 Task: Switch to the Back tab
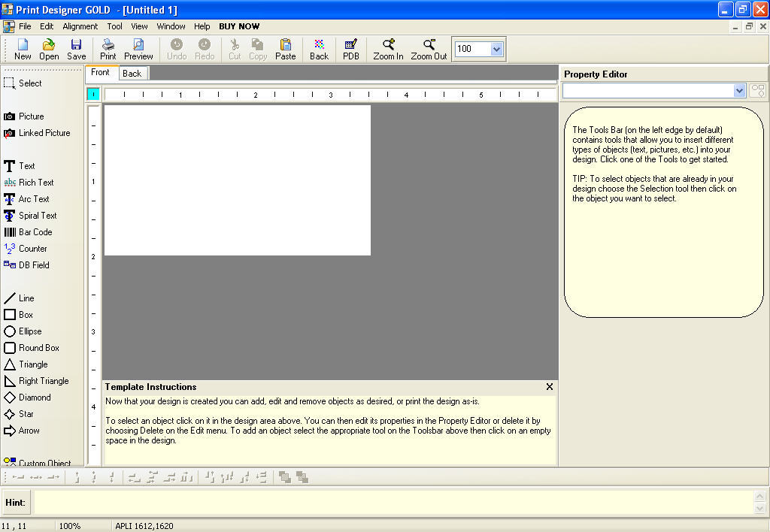pos(132,73)
